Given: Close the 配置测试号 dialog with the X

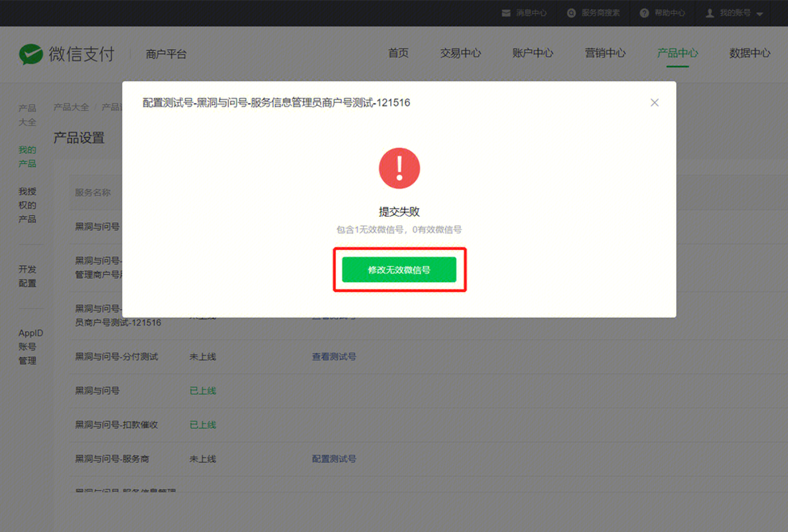Looking at the screenshot, I should pyautogui.click(x=654, y=102).
